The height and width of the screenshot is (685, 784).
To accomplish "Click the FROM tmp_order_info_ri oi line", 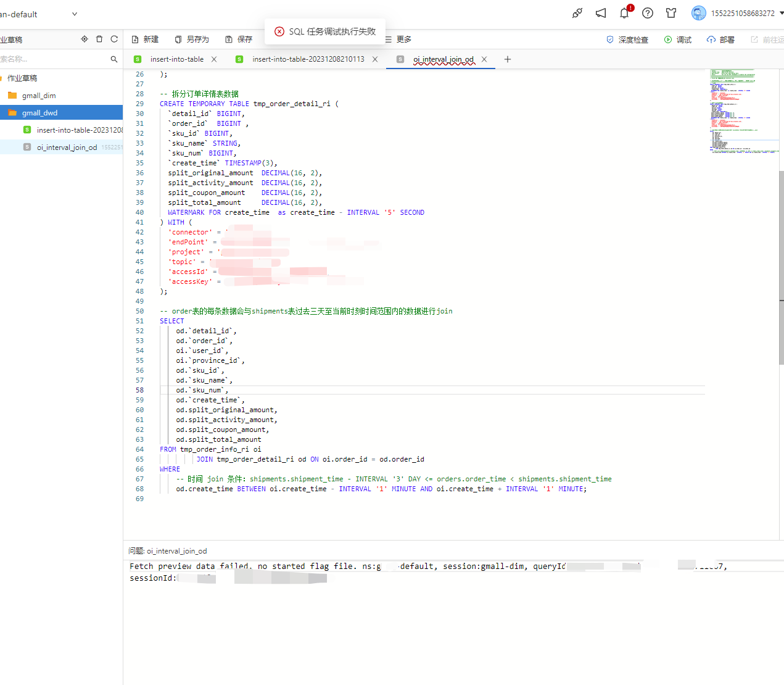I will pyautogui.click(x=210, y=449).
